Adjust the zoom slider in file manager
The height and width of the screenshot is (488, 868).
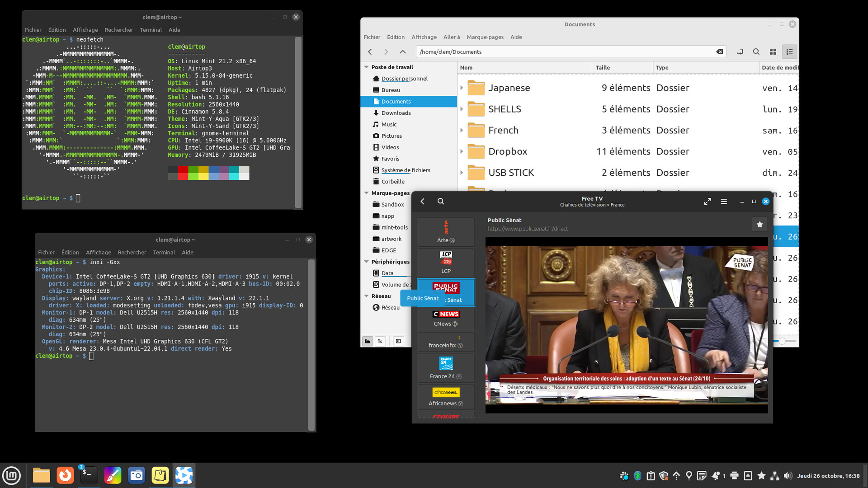point(783,341)
